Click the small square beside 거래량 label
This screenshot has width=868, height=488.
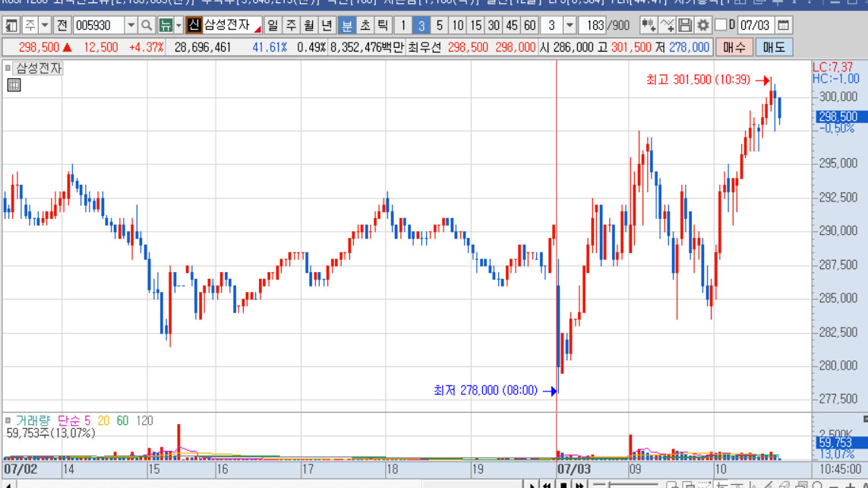tap(8, 420)
